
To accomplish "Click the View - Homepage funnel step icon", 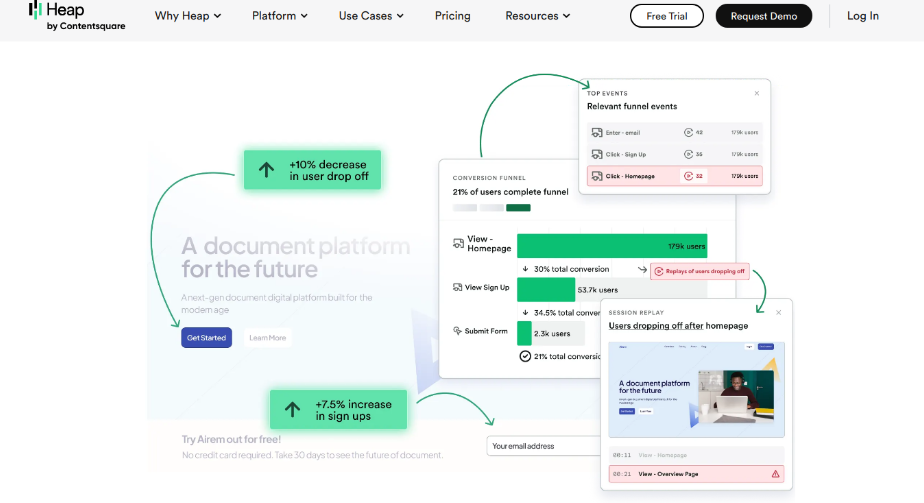I will [458, 243].
